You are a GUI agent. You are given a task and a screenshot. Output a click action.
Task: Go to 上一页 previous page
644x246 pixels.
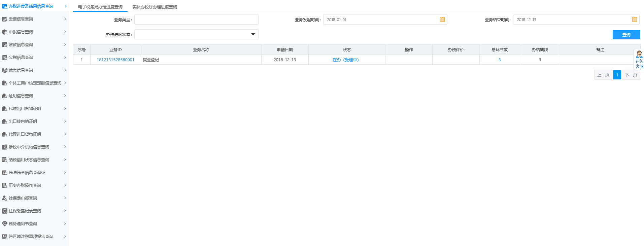603,75
